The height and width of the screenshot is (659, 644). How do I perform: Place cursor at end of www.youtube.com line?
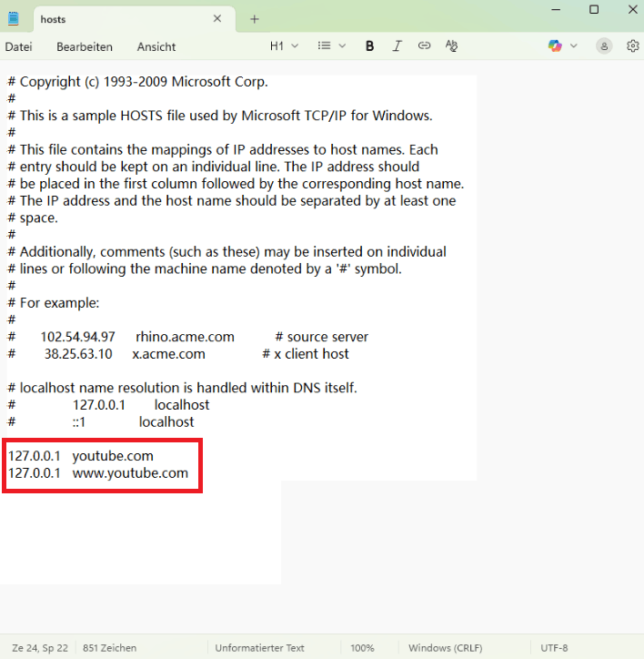[189, 473]
